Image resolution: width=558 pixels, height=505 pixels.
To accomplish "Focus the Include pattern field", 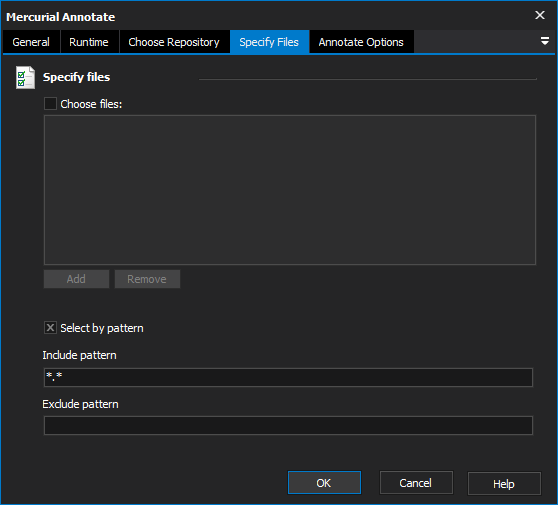I will click(288, 377).
